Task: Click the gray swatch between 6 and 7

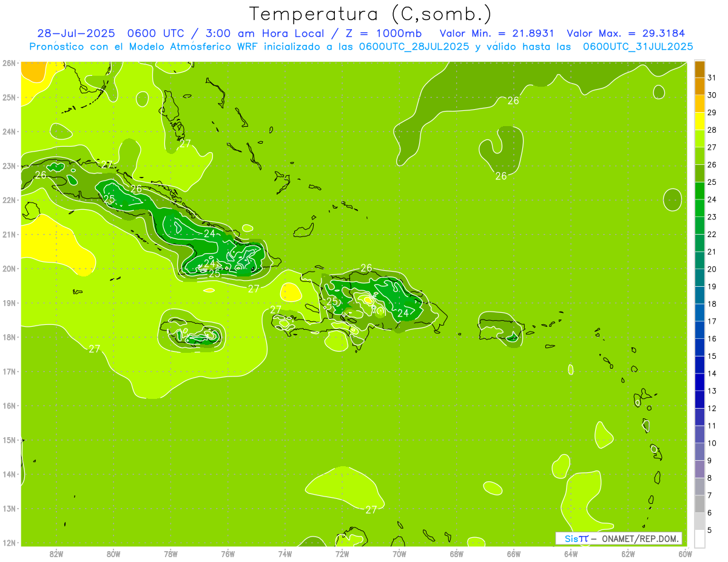Action: (699, 503)
